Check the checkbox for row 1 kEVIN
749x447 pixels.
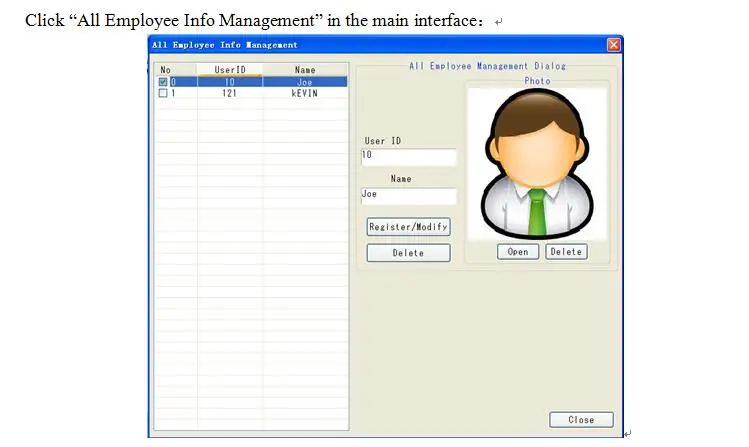click(163, 93)
